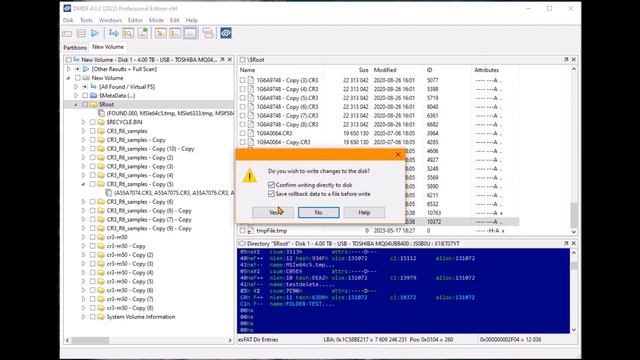Viewport: 640px width, 360px height.
Task: Expand the System Volume Information node
Action: pyautogui.click(x=84, y=317)
